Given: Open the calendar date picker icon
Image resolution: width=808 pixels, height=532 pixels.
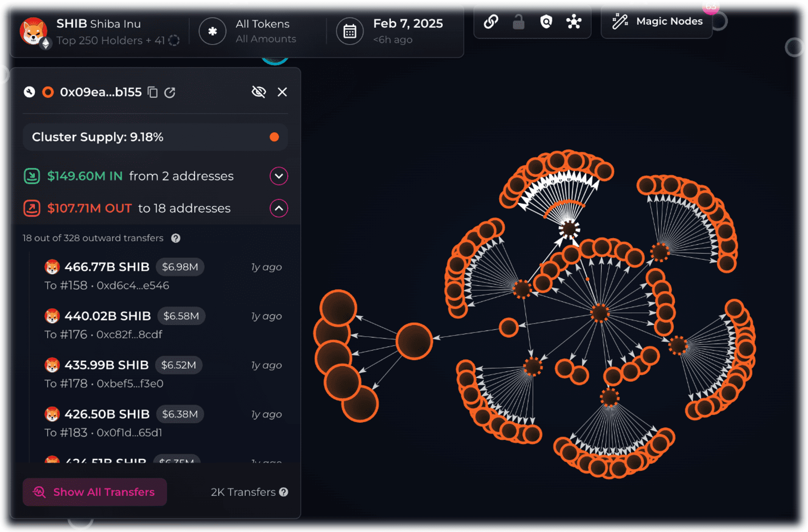Looking at the screenshot, I should (349, 31).
